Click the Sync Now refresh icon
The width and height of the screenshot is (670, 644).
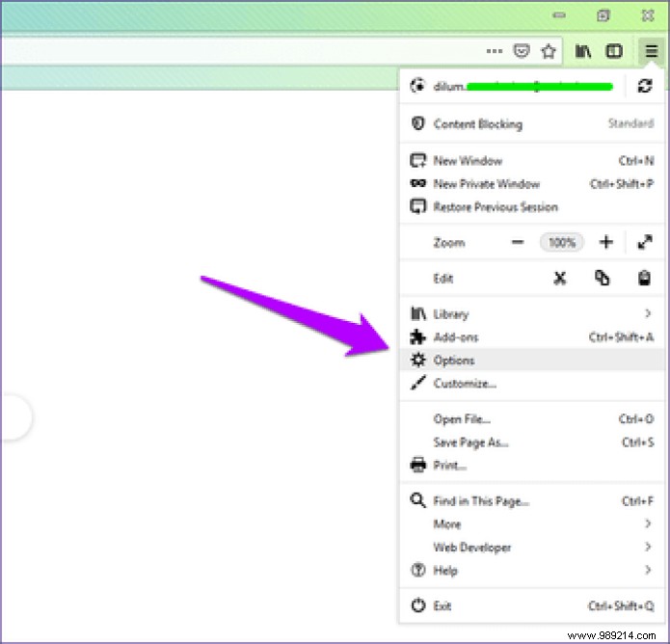tap(645, 86)
